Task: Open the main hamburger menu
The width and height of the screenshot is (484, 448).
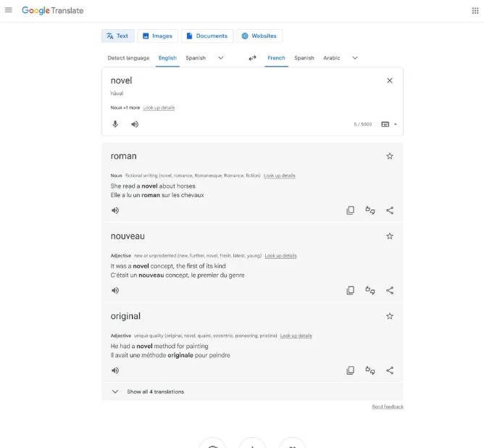Action: point(9,10)
